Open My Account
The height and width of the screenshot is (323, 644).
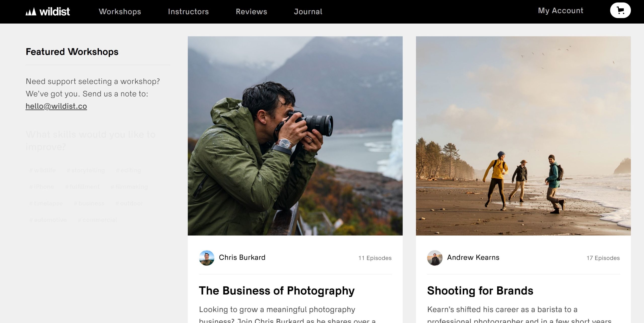click(x=560, y=11)
